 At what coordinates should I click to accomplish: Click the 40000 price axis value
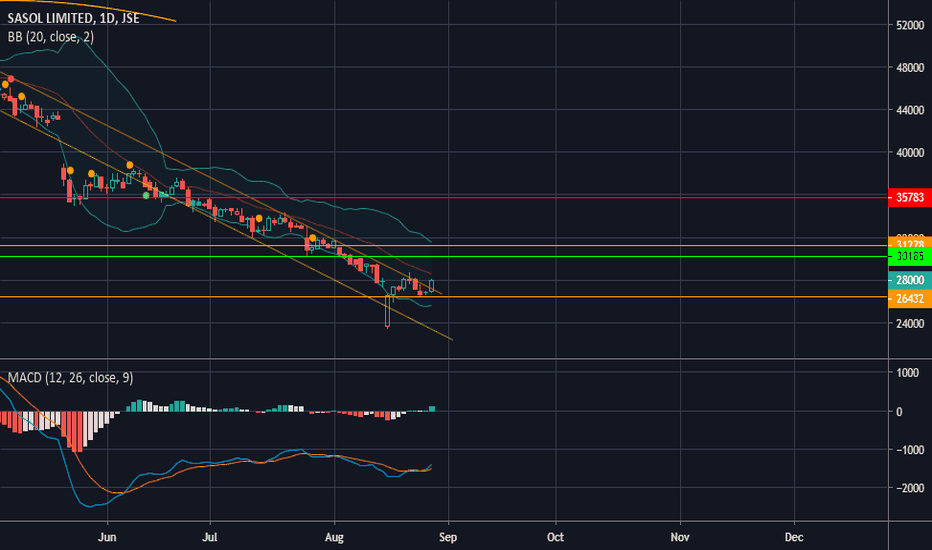[x=910, y=153]
